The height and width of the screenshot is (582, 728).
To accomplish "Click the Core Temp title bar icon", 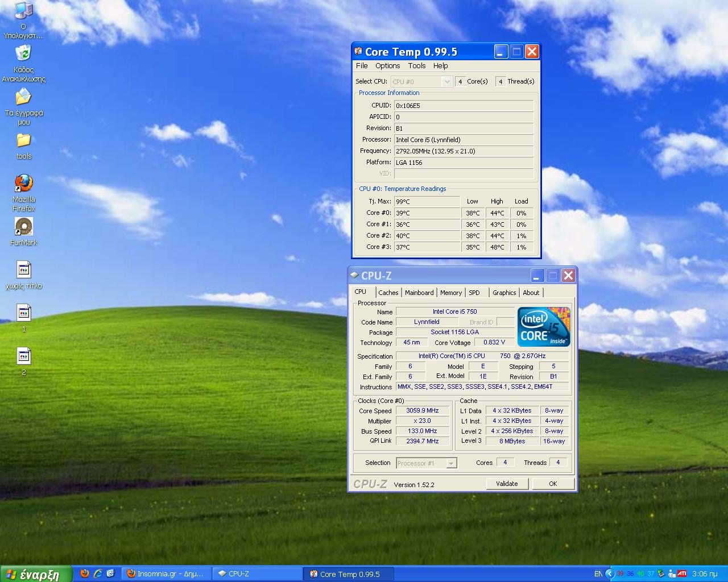I will [x=358, y=51].
